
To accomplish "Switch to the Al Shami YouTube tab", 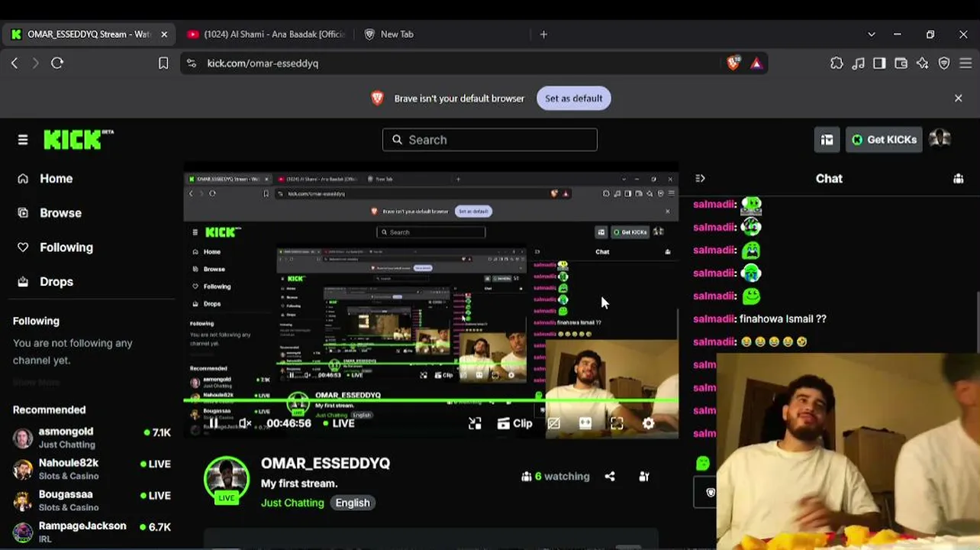I will 267,34.
